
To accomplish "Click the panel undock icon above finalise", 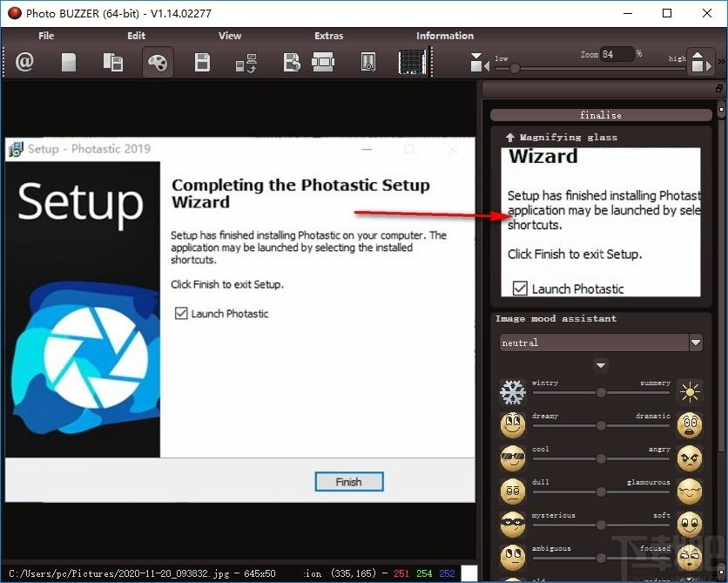I will tap(719, 88).
